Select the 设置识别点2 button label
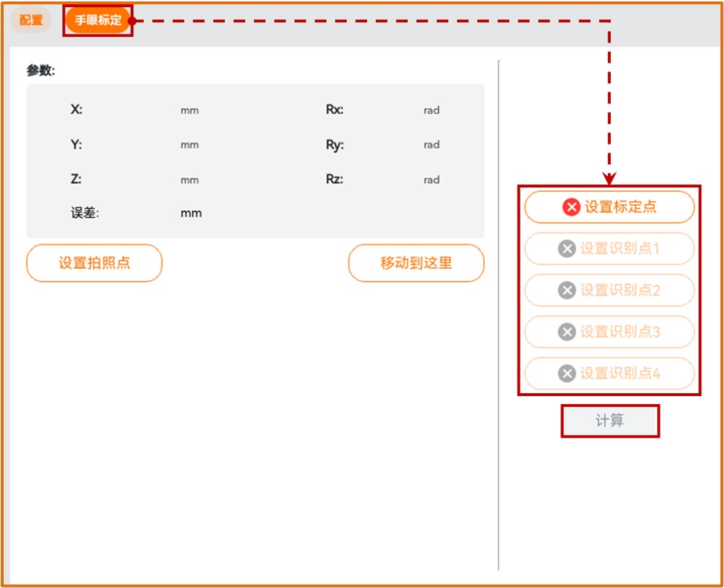 coord(620,290)
